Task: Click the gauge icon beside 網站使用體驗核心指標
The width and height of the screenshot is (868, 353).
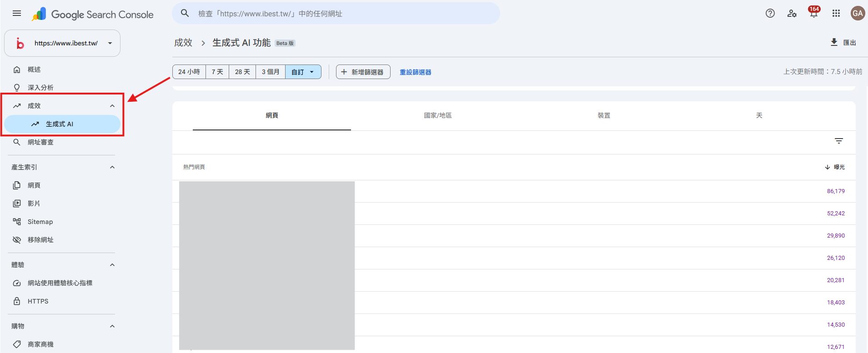Action: coord(17,283)
